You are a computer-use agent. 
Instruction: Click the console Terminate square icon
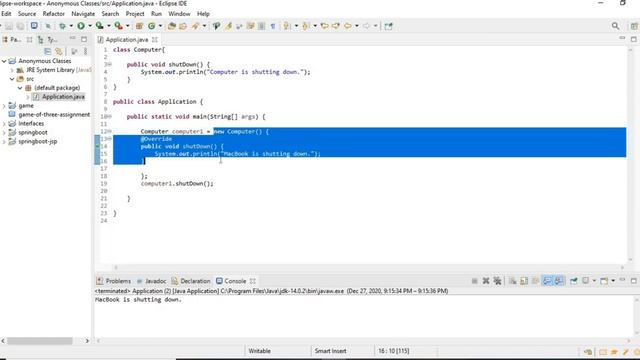tap(474, 281)
